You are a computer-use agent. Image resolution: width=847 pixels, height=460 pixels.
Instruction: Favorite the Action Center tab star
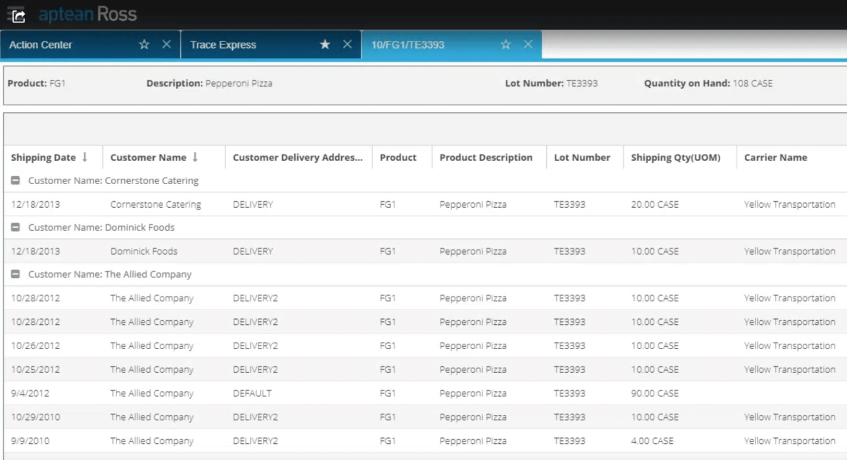(x=144, y=45)
